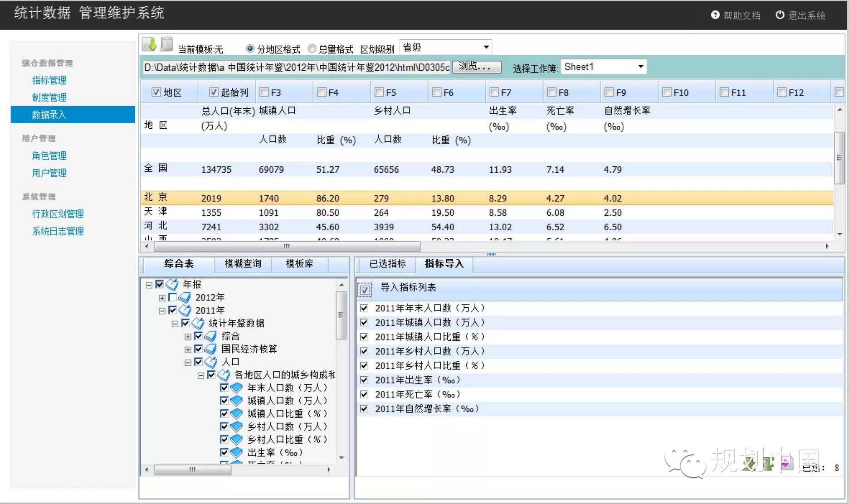Click the help question mark icon
The height and width of the screenshot is (504, 849).
(715, 15)
